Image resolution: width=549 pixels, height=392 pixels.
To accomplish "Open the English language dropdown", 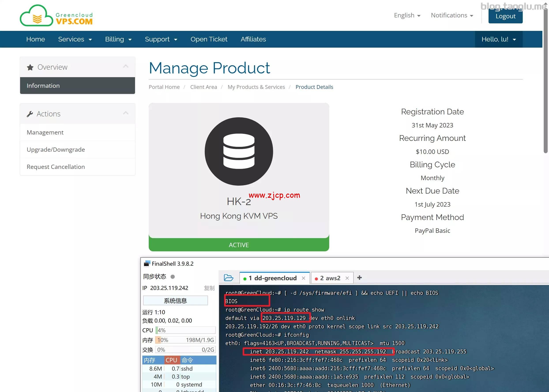I will pos(407,15).
